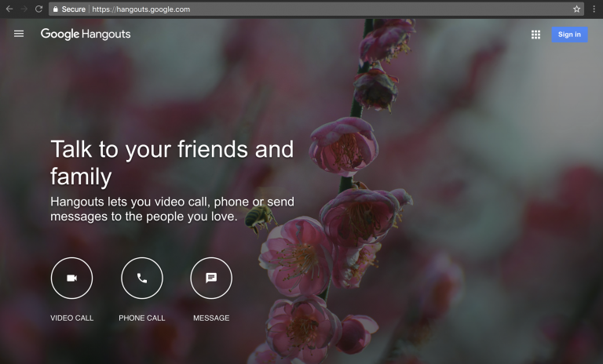Open the browser three-dot menu
Viewport: 603px width, 364px height.
(594, 9)
